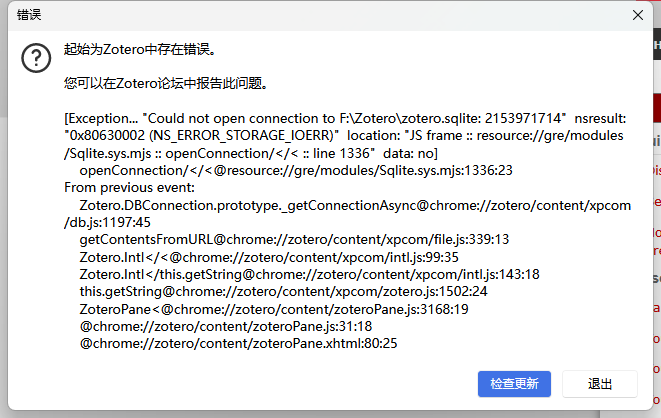Viewport: 661px width, 418px height.
Task: Close the 错误 dialog with the X
Action: (638, 15)
